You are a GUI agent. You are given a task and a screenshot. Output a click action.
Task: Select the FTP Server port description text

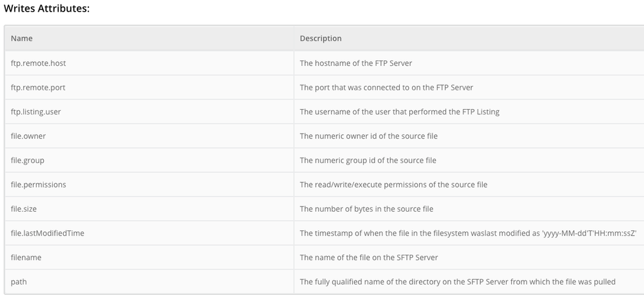pyautogui.click(x=387, y=87)
